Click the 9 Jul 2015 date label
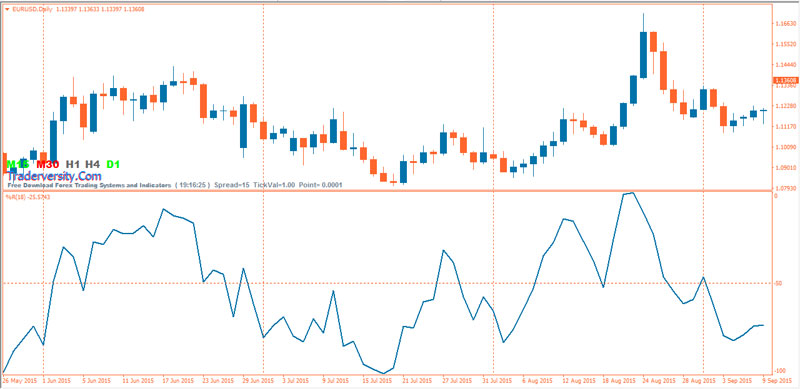 (x=335, y=381)
